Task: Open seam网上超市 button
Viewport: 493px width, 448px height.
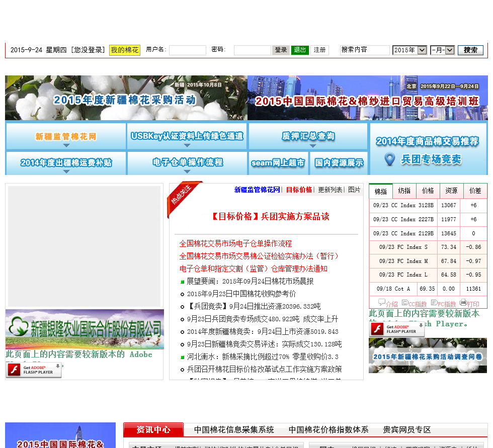Action: [278, 163]
